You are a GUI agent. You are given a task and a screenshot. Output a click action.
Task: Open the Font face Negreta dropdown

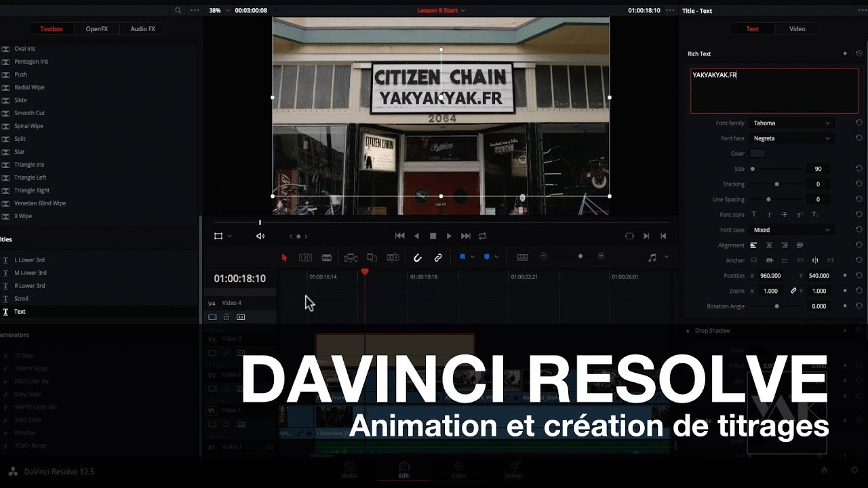[x=791, y=138]
